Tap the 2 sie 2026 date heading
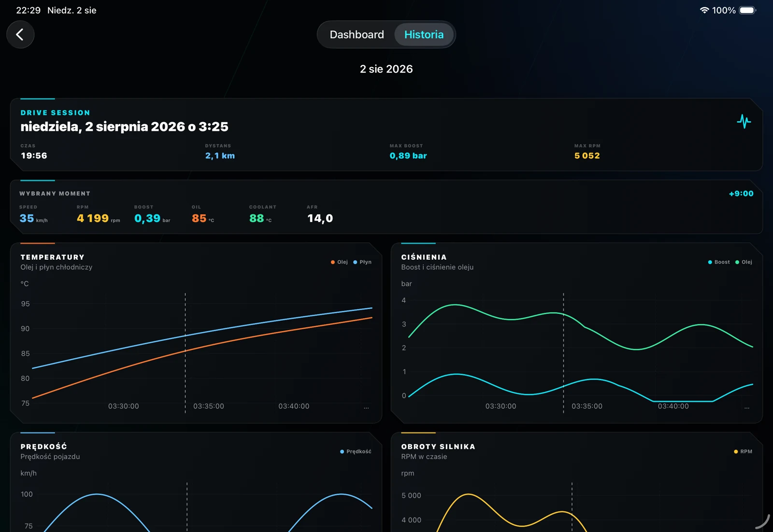The width and height of the screenshot is (773, 532). (x=386, y=69)
